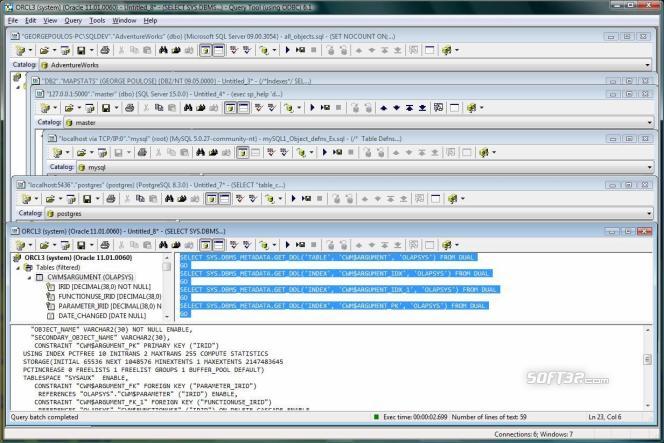The image size is (664, 443).
Task: Toggle the results pane in the master window
Action: coord(243,108)
